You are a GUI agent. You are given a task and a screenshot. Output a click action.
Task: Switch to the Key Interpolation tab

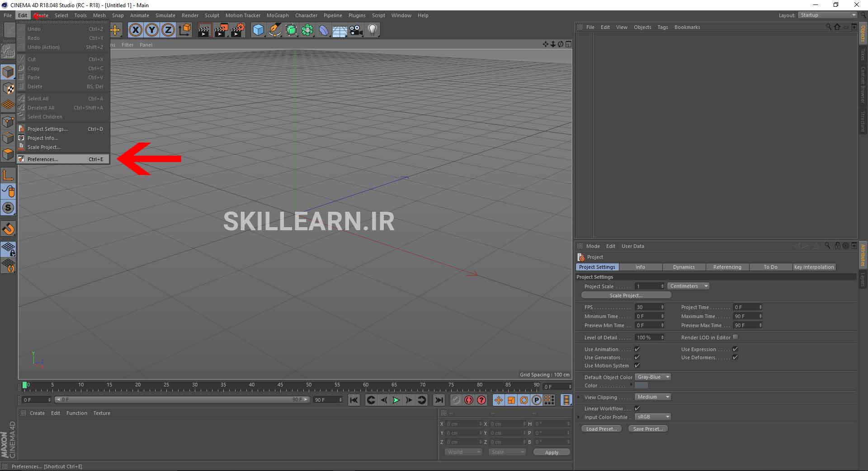coord(814,267)
